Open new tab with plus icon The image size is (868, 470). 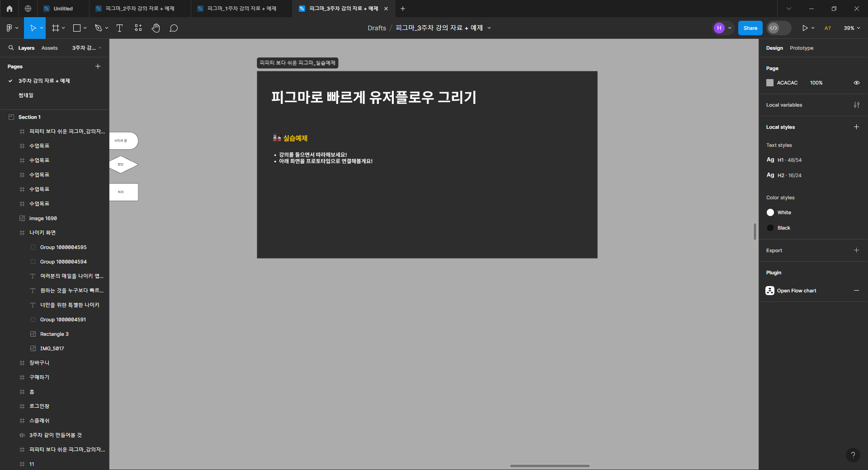tap(402, 9)
